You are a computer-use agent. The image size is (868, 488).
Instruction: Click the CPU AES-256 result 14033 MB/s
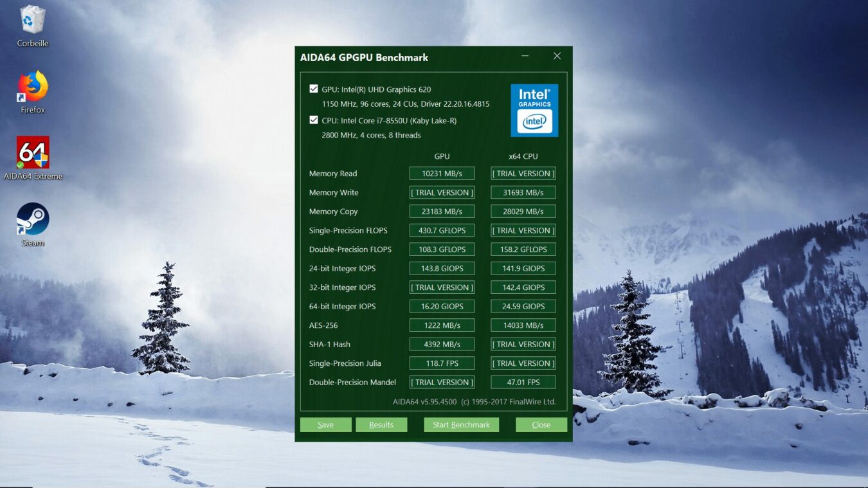click(523, 325)
